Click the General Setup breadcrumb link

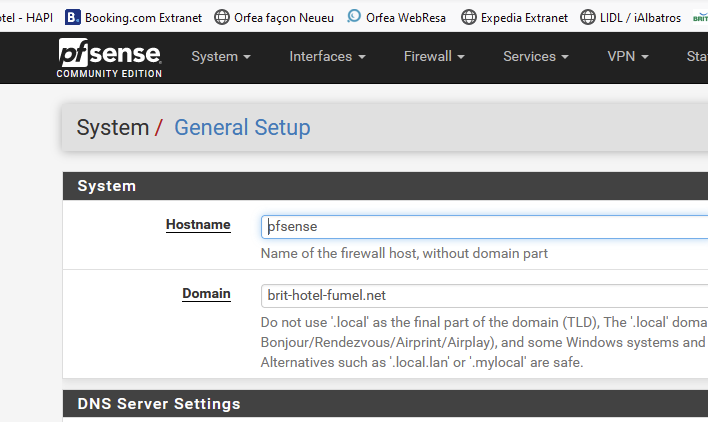coord(242,127)
